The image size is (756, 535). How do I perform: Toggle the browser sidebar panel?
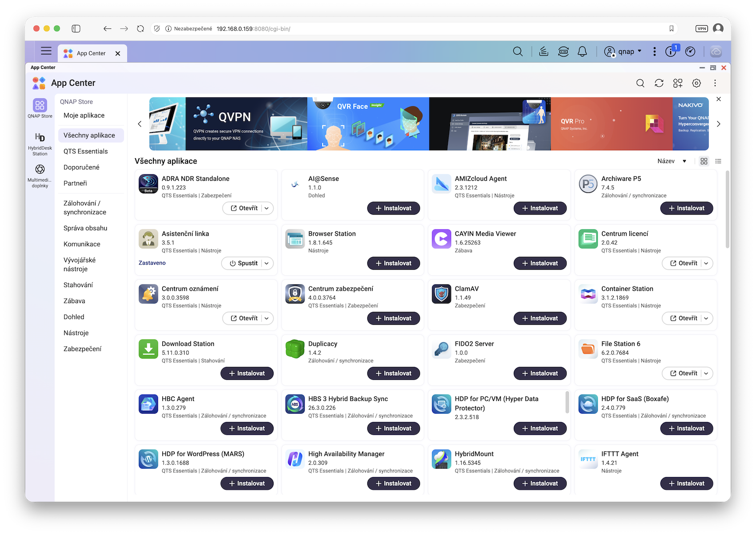coord(76,28)
